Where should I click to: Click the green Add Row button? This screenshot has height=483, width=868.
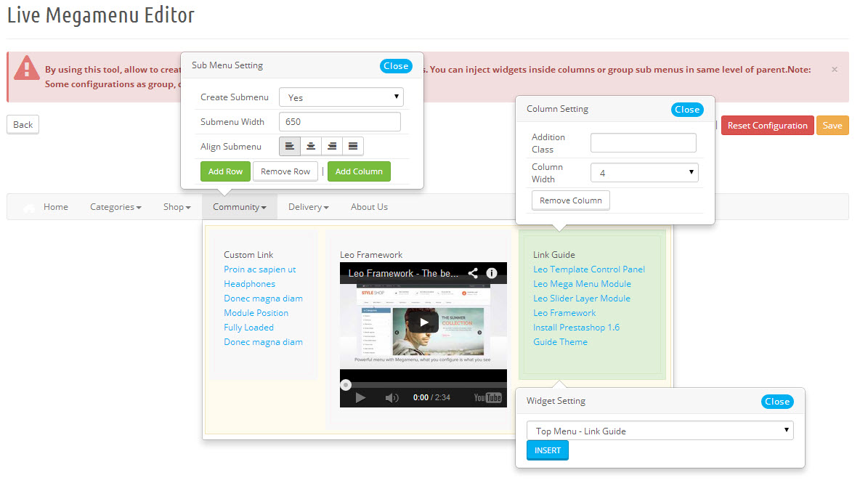click(225, 171)
